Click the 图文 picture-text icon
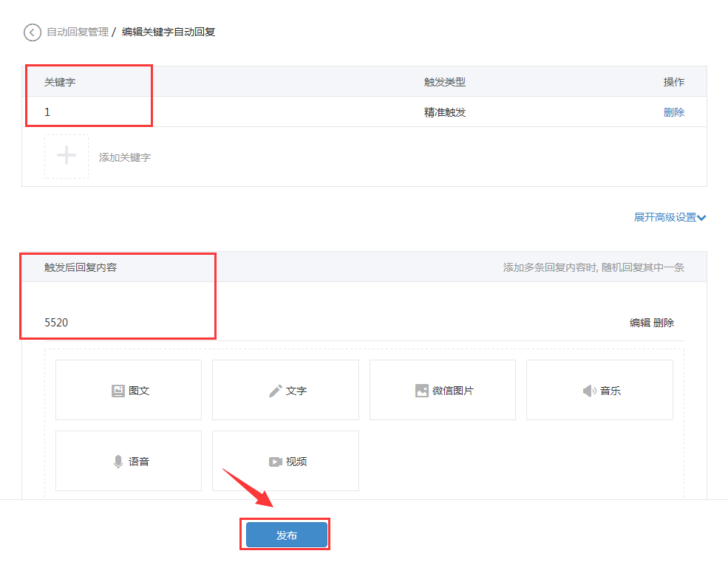 click(x=118, y=391)
